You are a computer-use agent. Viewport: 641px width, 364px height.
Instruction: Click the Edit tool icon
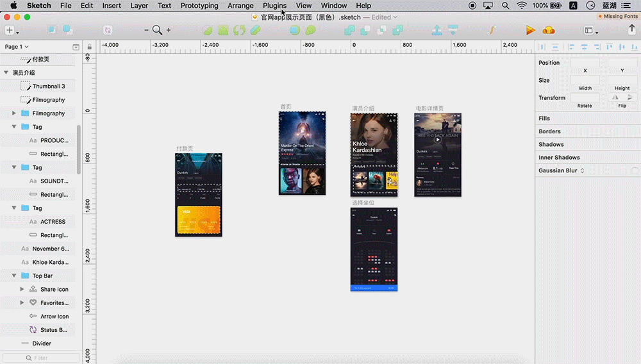207,30
